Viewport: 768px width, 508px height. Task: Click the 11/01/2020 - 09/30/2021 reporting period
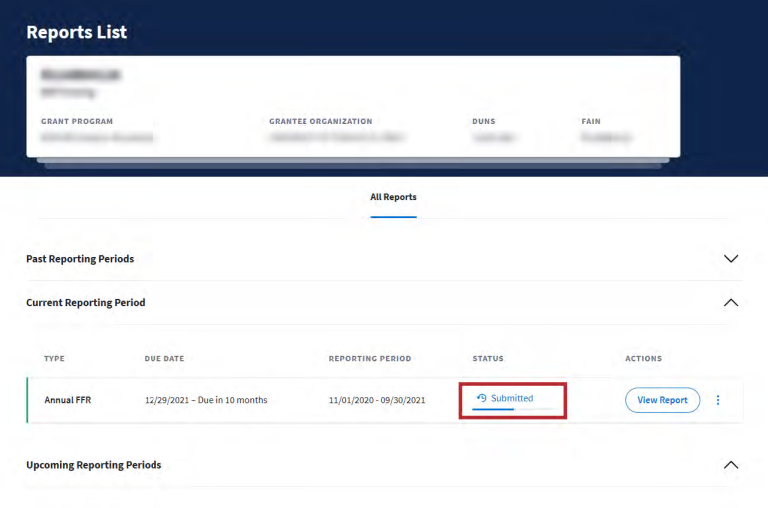[x=377, y=400]
